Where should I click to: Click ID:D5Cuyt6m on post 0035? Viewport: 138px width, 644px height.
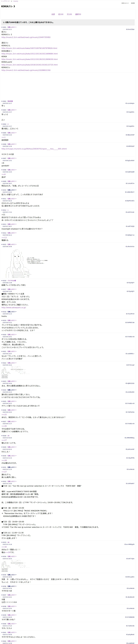pos(130,577)
